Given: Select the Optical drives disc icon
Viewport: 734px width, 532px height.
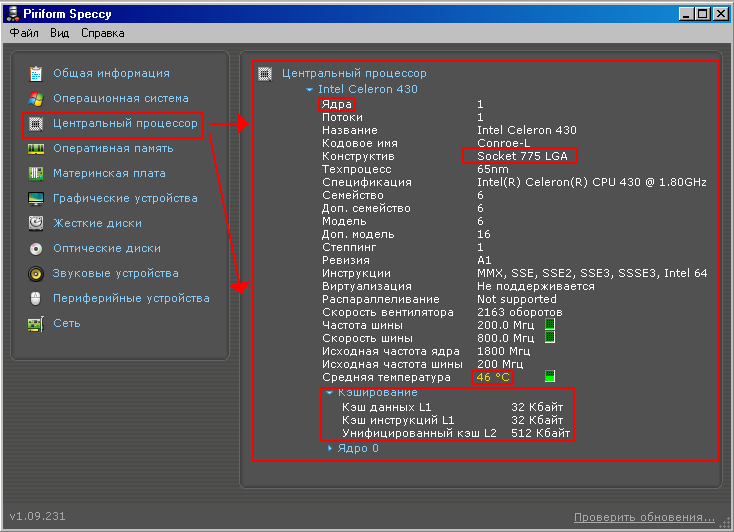Looking at the screenshot, I should 36,248.
